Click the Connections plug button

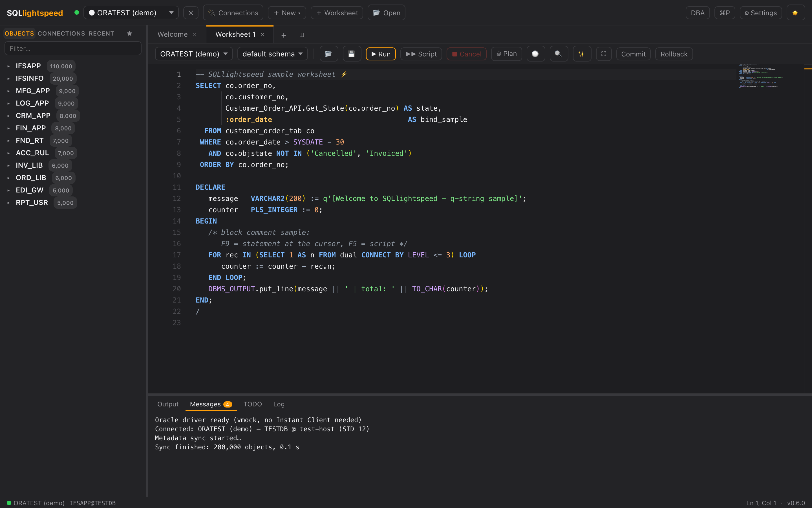(233, 13)
